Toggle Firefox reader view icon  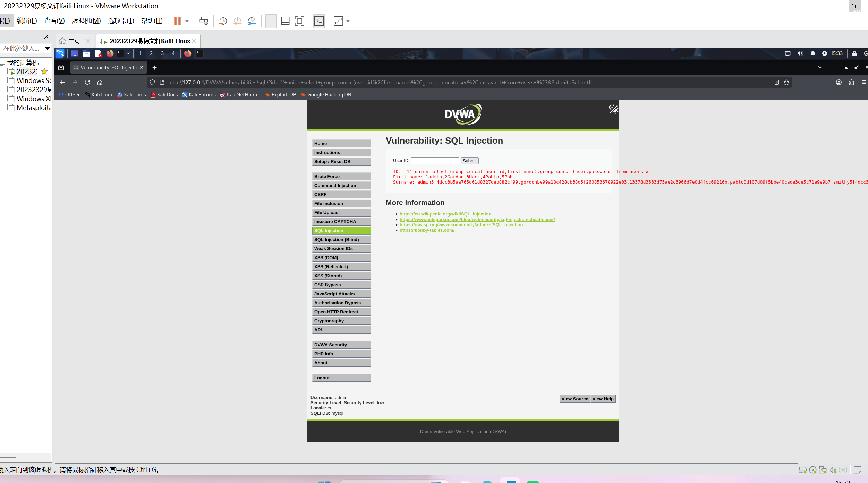tap(776, 82)
